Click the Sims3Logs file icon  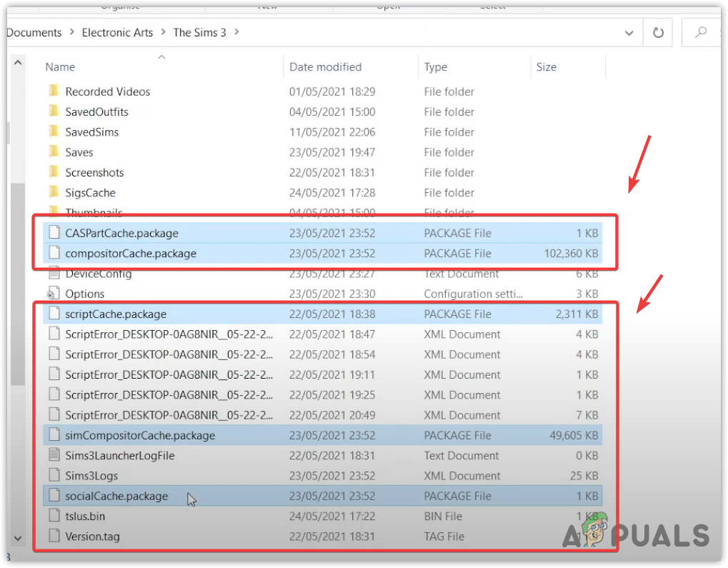point(54,475)
